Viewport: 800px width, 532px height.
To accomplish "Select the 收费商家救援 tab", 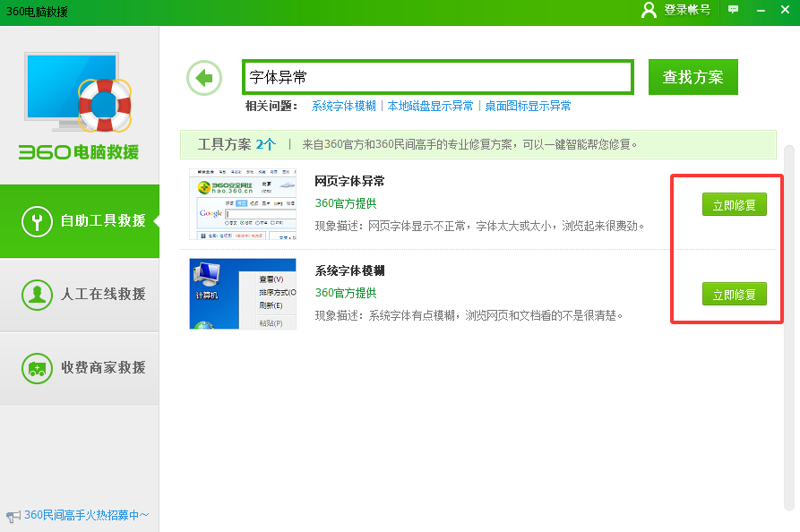I will [102, 368].
